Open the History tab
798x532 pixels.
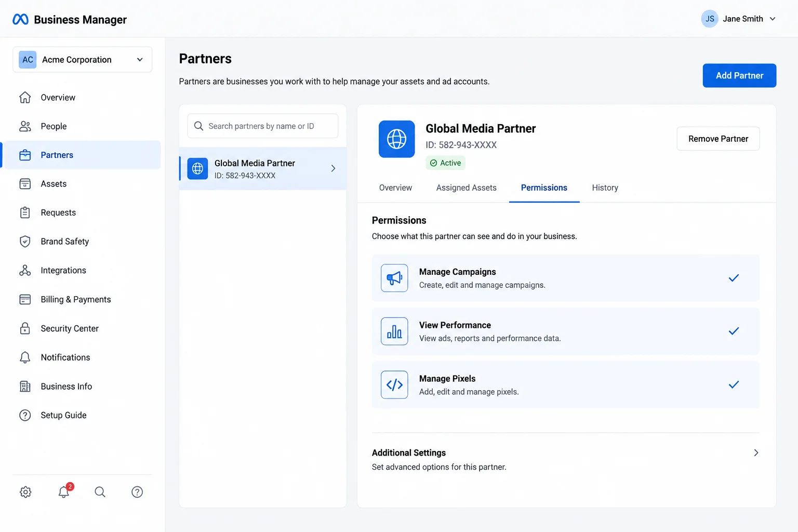[x=605, y=188]
